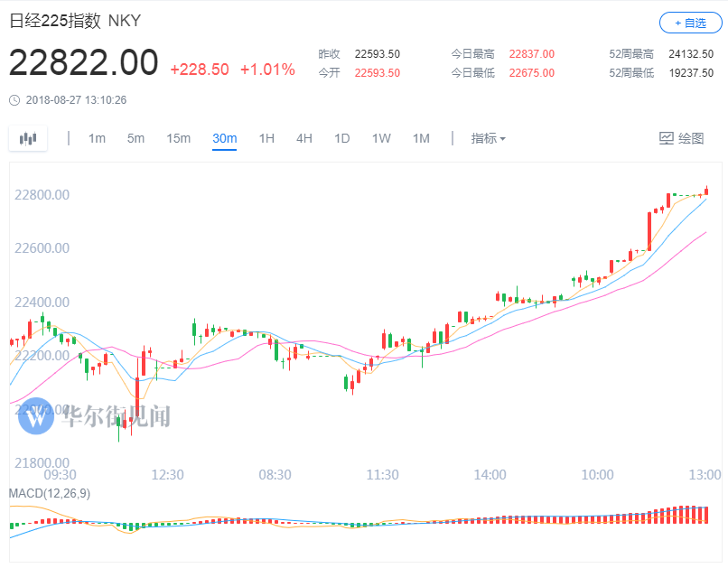Switch to the 5m timeframe tab
This screenshot has width=728, height=568.
135,138
